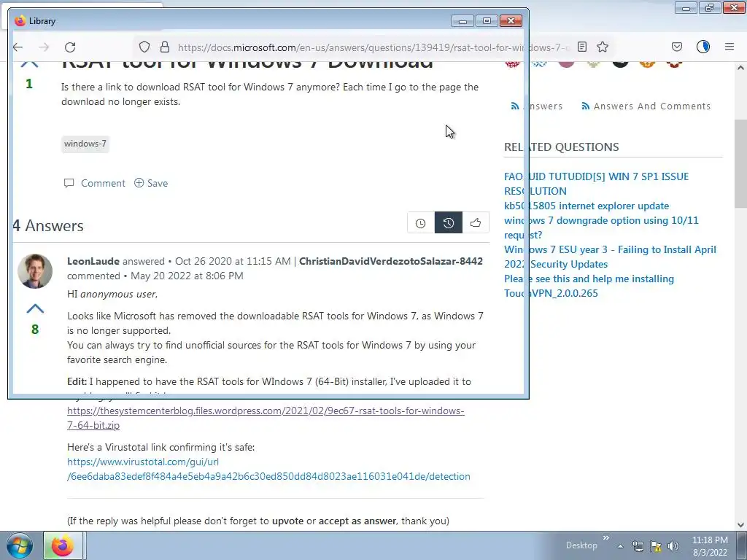Viewport: 747px width, 560px height.
Task: Sort answers by votes thumbs-up icon
Action: pyautogui.click(x=476, y=223)
